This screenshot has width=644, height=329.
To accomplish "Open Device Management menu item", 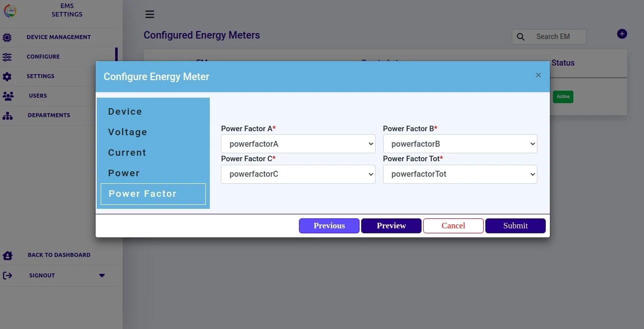I will tap(59, 37).
